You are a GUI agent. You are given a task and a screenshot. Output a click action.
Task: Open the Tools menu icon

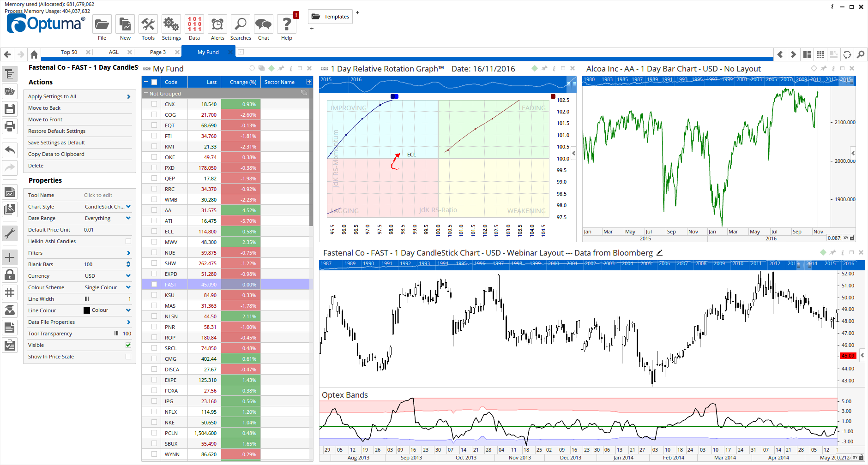(x=148, y=24)
